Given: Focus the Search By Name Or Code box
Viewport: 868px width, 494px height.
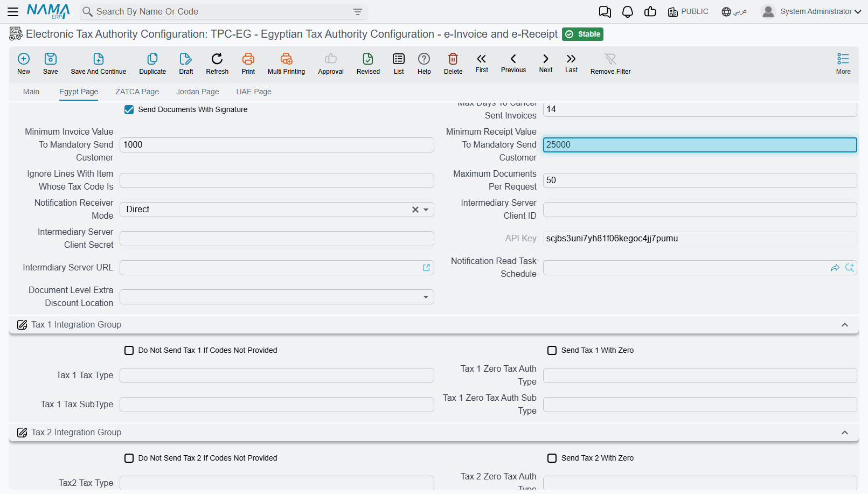Looking at the screenshot, I should (223, 12).
